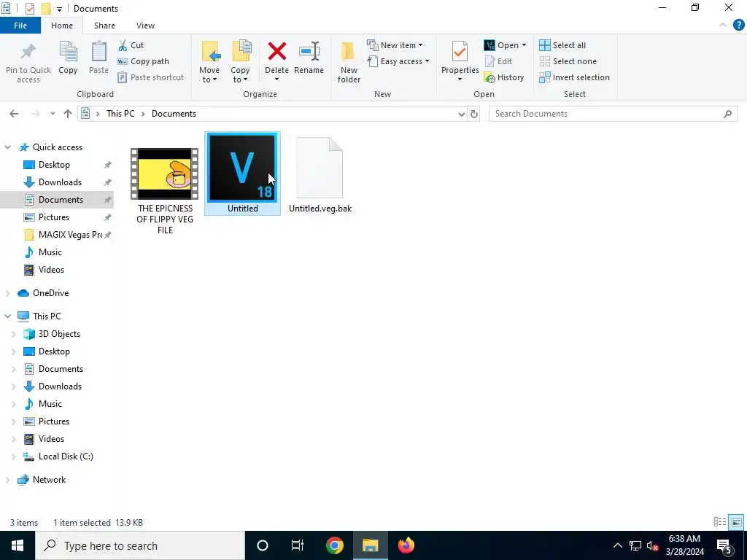Open Help with the question mark icon

tap(738, 26)
